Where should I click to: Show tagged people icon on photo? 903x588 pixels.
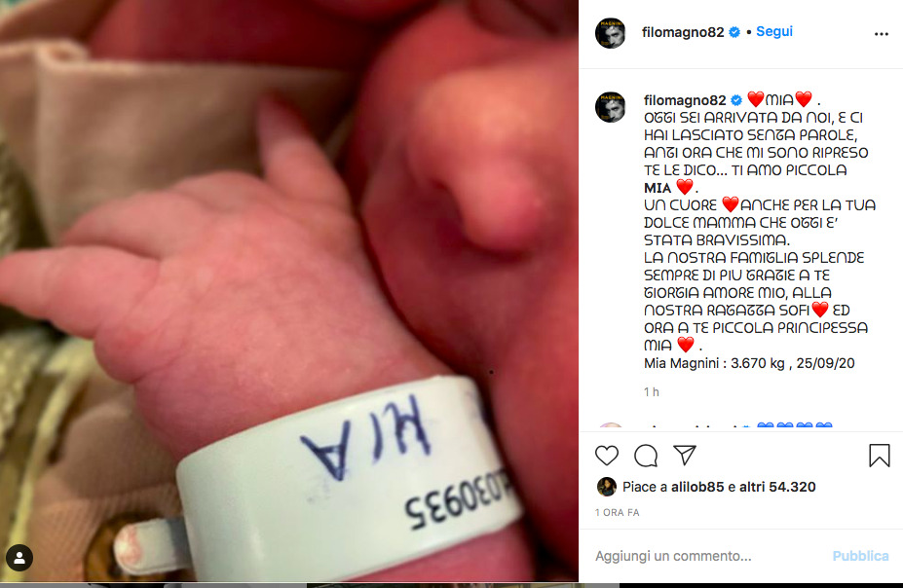pos(19,558)
